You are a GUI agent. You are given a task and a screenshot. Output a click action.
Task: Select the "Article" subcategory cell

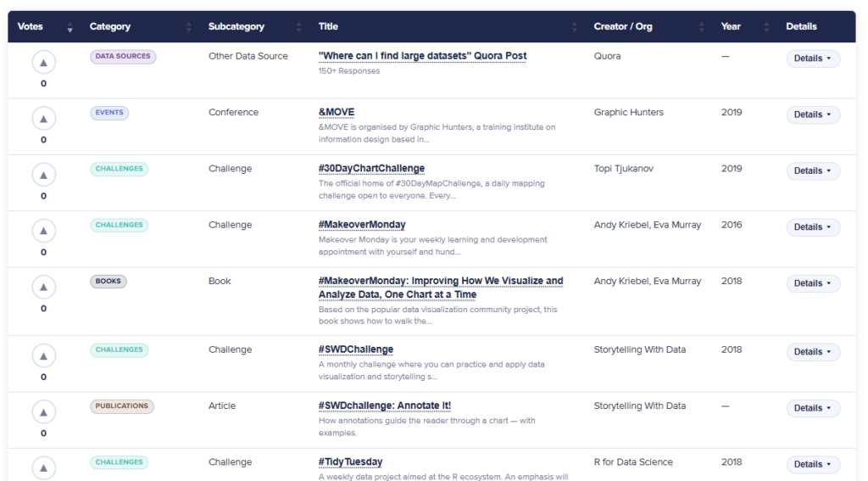click(222, 405)
